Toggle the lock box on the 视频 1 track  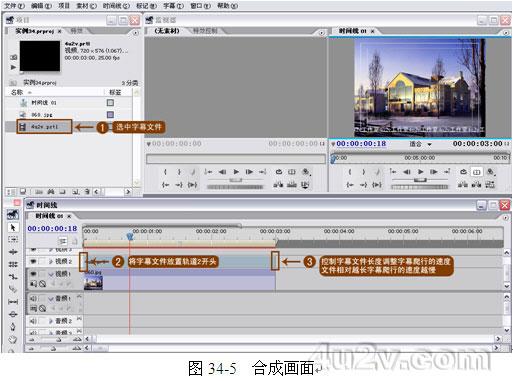[x=42, y=274]
